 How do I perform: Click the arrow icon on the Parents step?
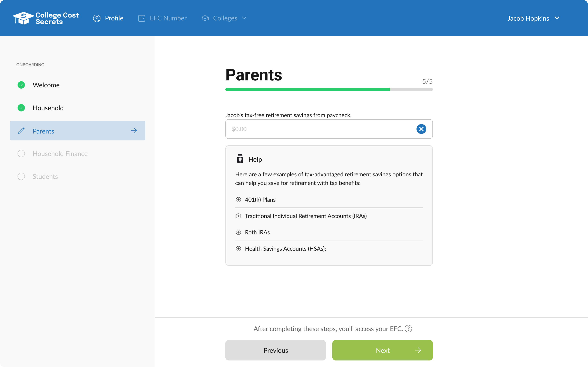pos(134,131)
